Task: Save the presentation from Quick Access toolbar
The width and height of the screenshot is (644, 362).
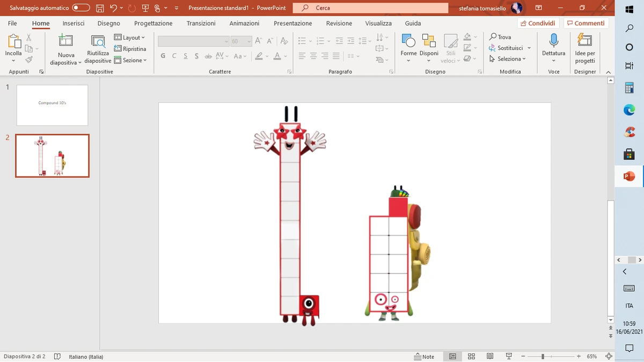Action: tap(100, 8)
